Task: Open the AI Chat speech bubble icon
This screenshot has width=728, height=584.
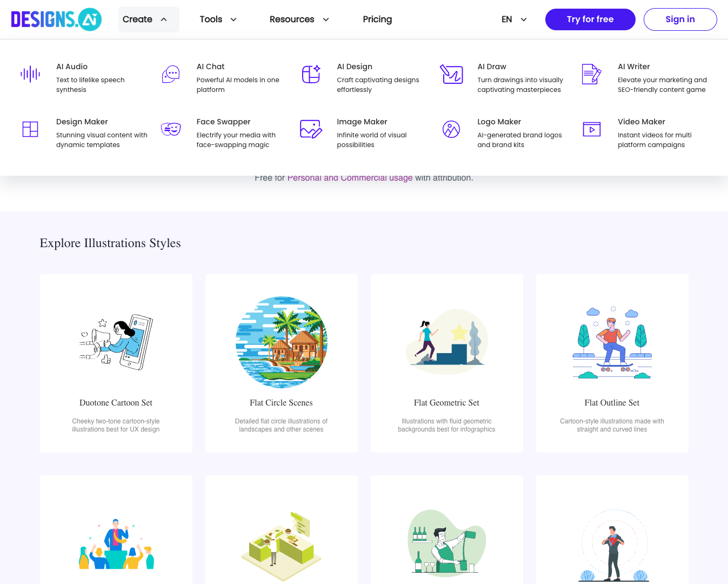Action: 171,75
